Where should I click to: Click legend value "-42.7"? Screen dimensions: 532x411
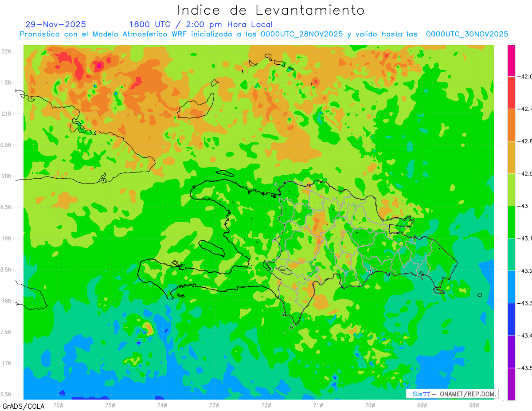[x=524, y=109]
